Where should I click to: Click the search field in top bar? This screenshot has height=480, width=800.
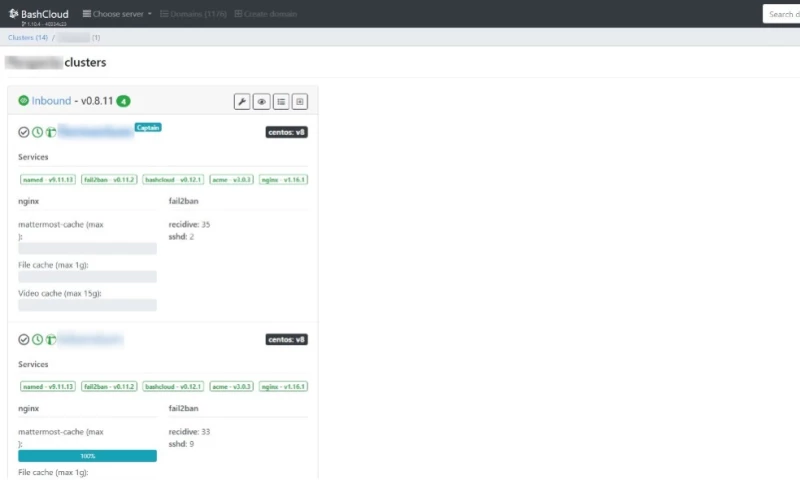pos(782,14)
